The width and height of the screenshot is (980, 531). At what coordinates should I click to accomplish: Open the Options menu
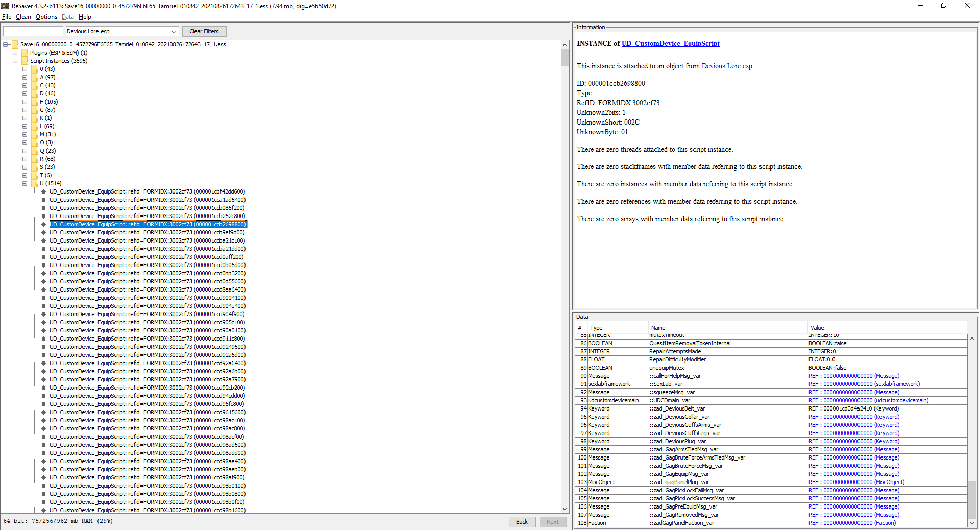[46, 17]
